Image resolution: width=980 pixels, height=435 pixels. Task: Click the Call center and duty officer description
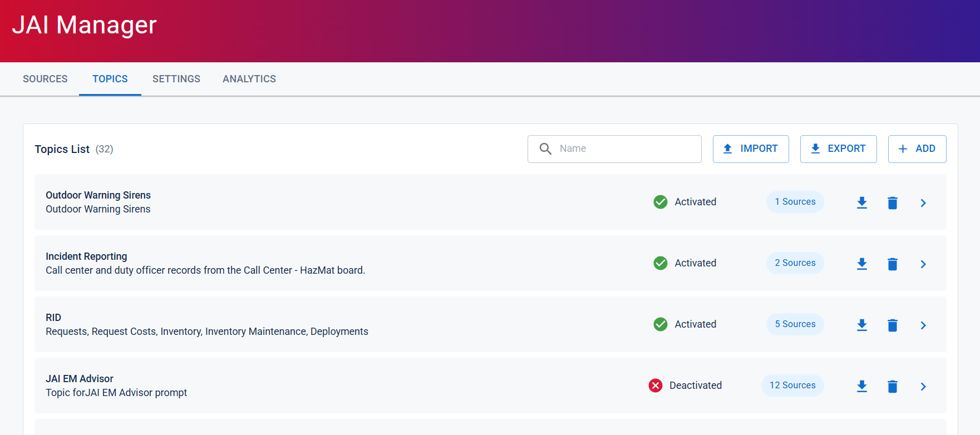pos(205,270)
